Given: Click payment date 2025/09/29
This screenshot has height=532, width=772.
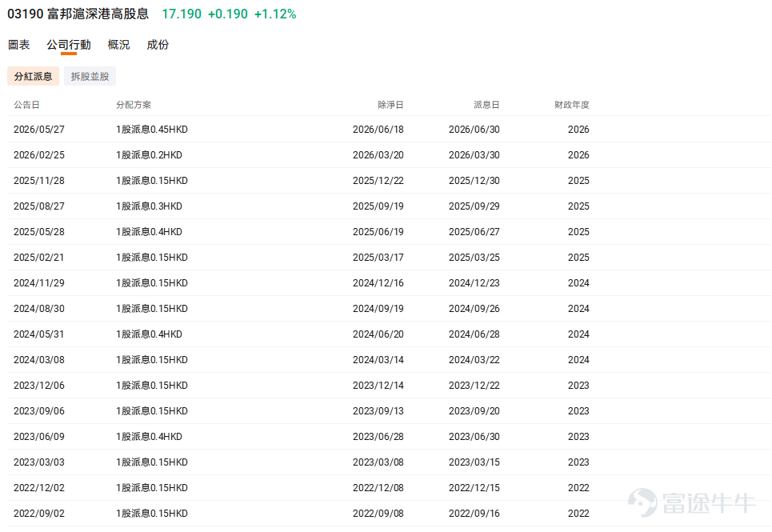Looking at the screenshot, I should point(474,206).
